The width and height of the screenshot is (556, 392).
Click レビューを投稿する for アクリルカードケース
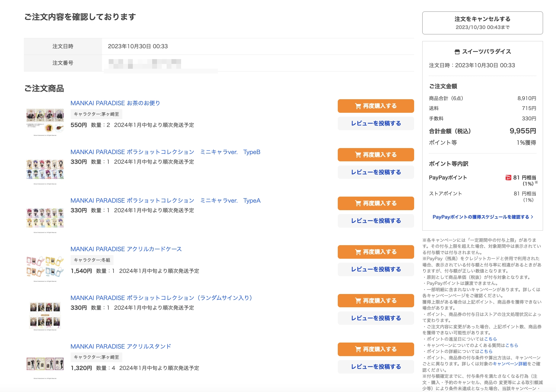376,269
